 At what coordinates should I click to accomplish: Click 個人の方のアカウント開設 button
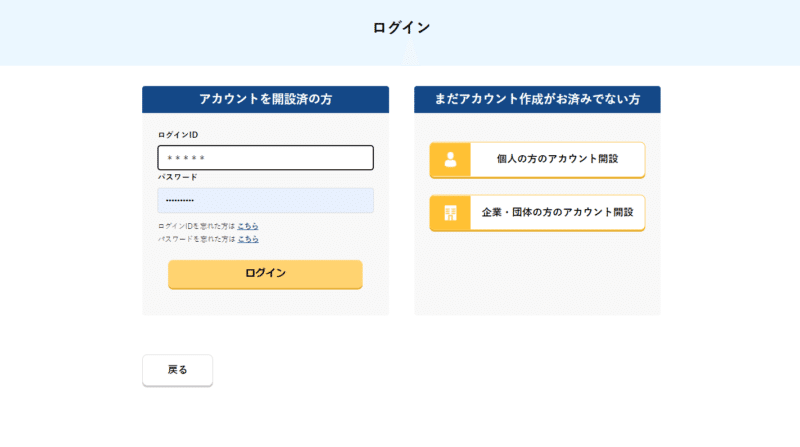(x=537, y=160)
